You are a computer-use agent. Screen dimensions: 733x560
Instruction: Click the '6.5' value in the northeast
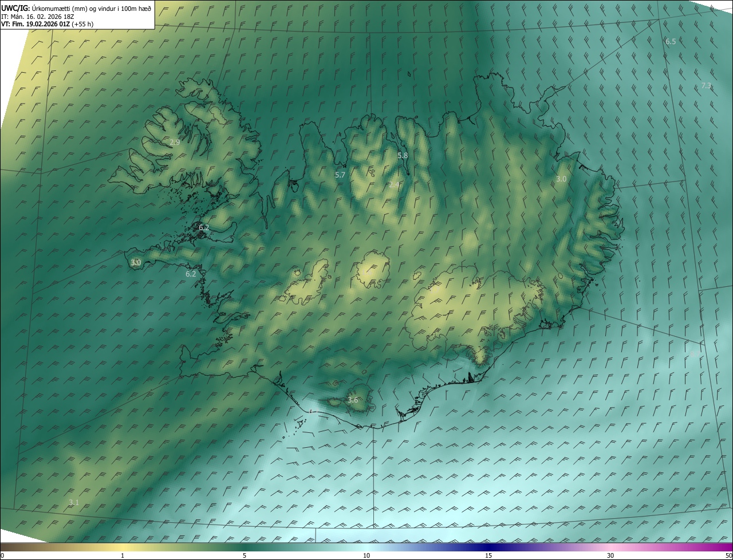pos(671,42)
